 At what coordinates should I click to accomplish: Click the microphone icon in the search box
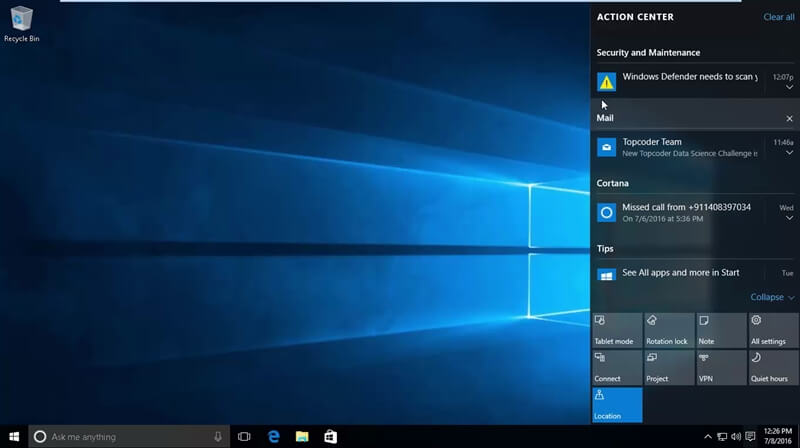click(218, 437)
